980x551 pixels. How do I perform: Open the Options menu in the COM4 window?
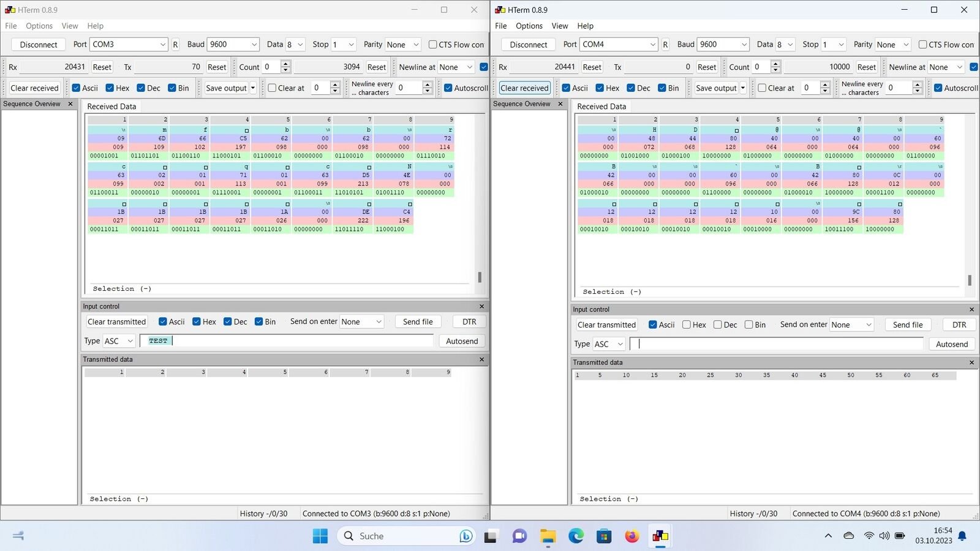point(529,26)
